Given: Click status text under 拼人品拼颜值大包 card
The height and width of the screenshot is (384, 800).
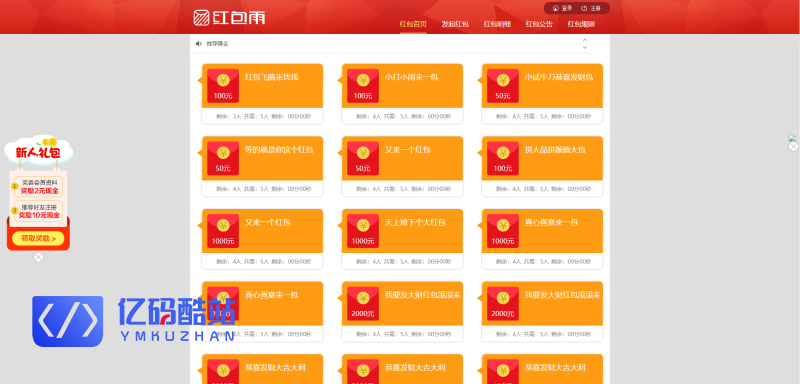Looking at the screenshot, I should click(543, 189).
